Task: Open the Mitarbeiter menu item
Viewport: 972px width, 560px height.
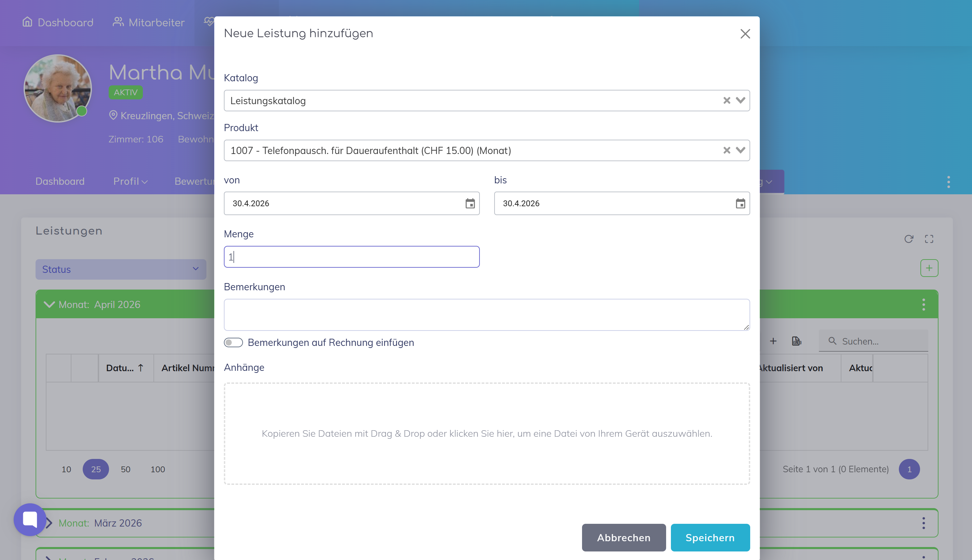Action: pos(149,22)
